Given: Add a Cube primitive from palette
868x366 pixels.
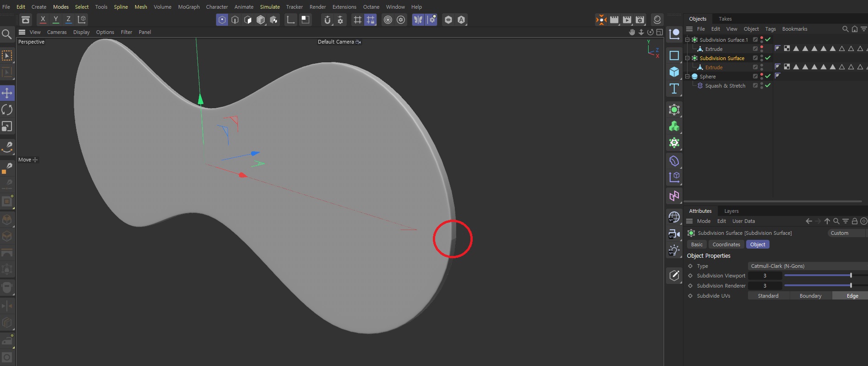Looking at the screenshot, I should pyautogui.click(x=674, y=72).
